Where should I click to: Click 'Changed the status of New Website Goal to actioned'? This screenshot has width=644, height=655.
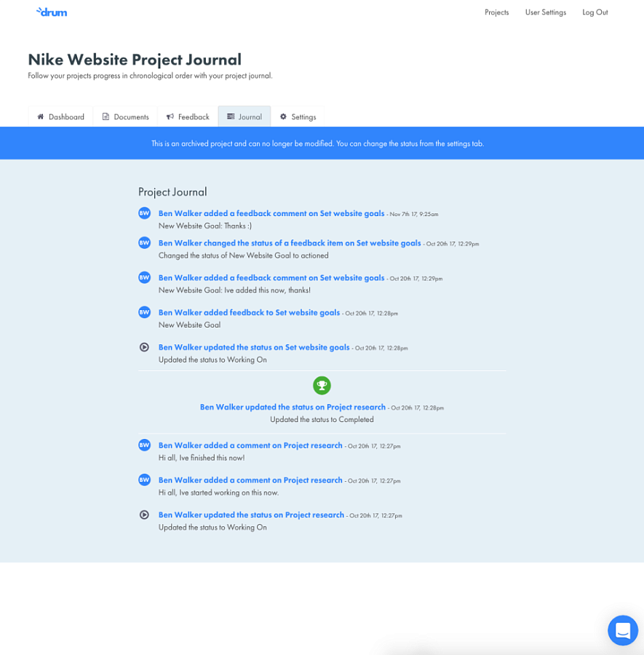tap(244, 255)
